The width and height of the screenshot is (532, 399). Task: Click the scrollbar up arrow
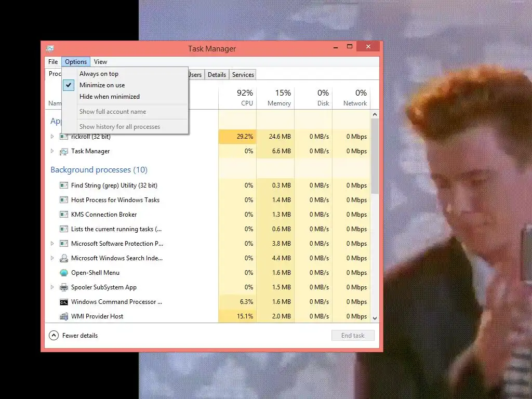[375, 114]
